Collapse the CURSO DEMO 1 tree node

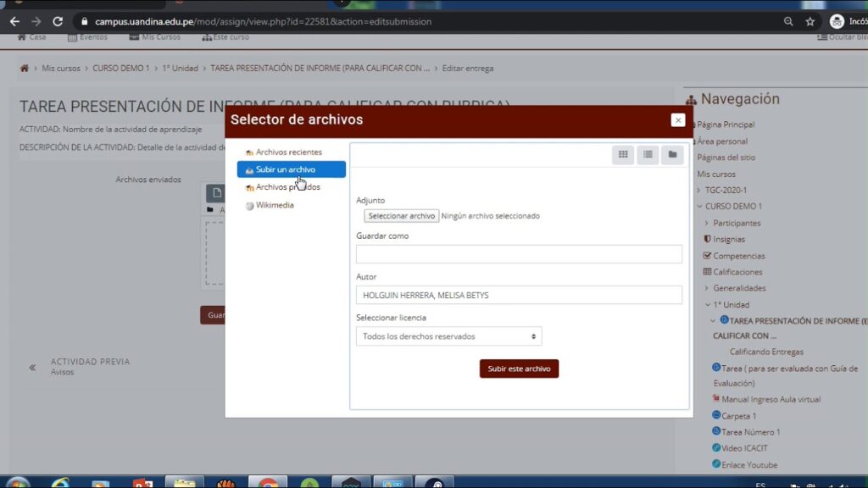click(699, 207)
